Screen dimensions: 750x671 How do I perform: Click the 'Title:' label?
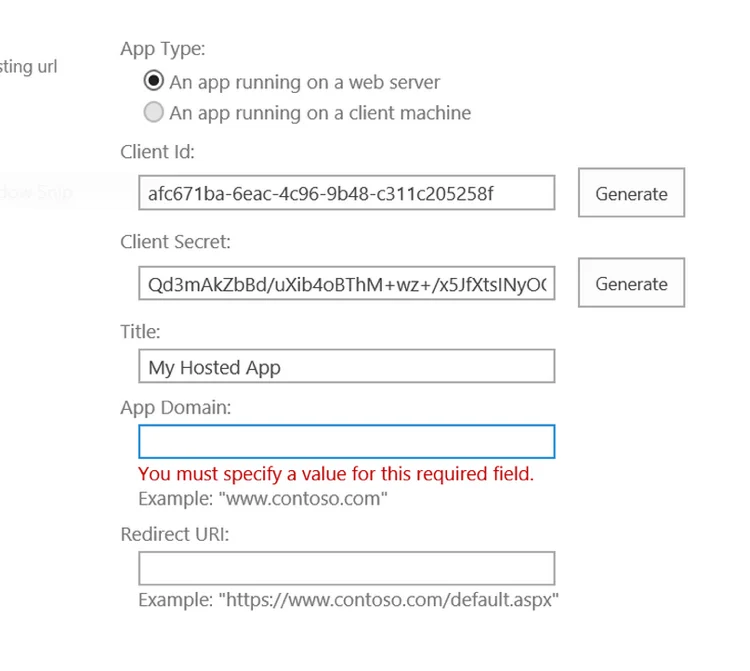point(140,331)
